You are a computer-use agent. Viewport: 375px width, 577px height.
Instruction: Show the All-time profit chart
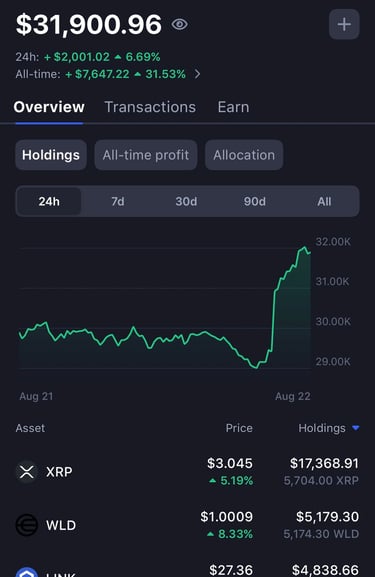[146, 155]
